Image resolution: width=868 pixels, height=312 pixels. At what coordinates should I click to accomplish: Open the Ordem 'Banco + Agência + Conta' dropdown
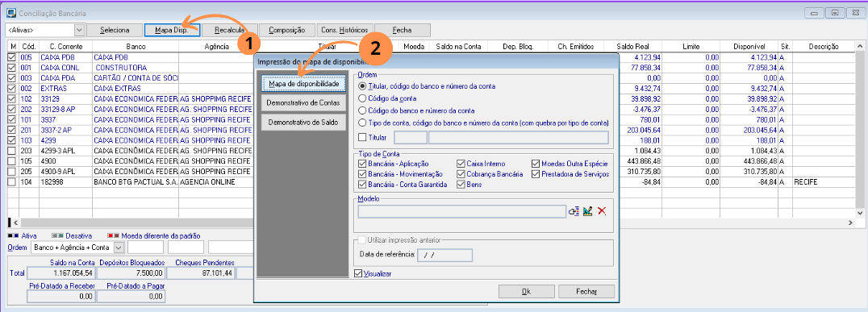(119, 248)
